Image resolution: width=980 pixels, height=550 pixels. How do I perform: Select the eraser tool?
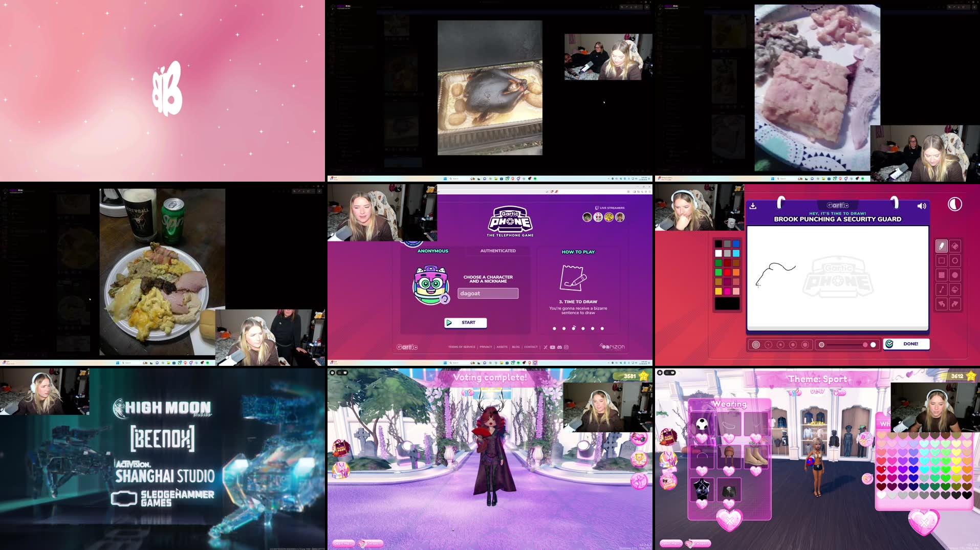[955, 246]
